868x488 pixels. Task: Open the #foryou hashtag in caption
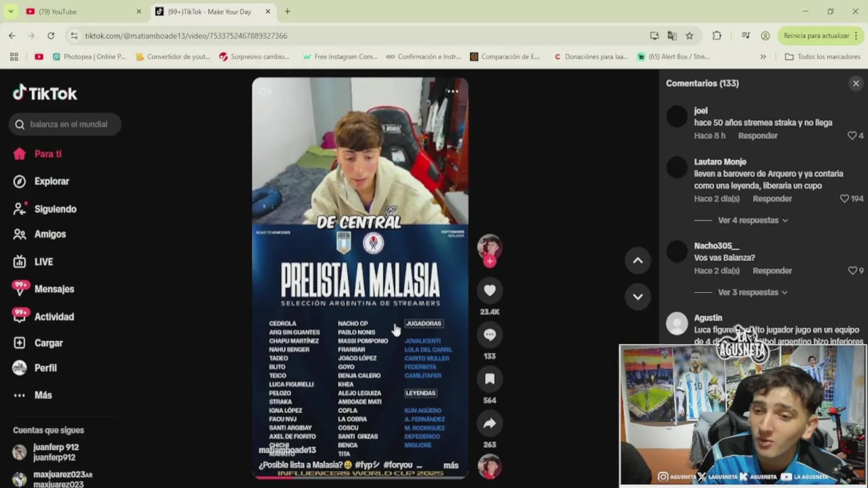pyautogui.click(x=397, y=466)
